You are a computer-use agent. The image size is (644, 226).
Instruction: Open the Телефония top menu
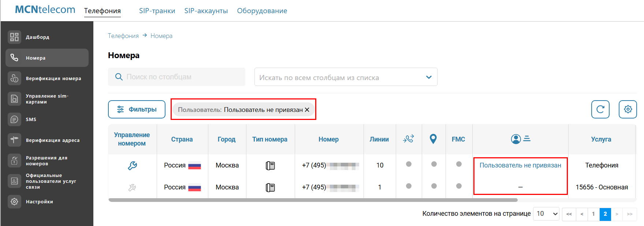click(x=103, y=11)
